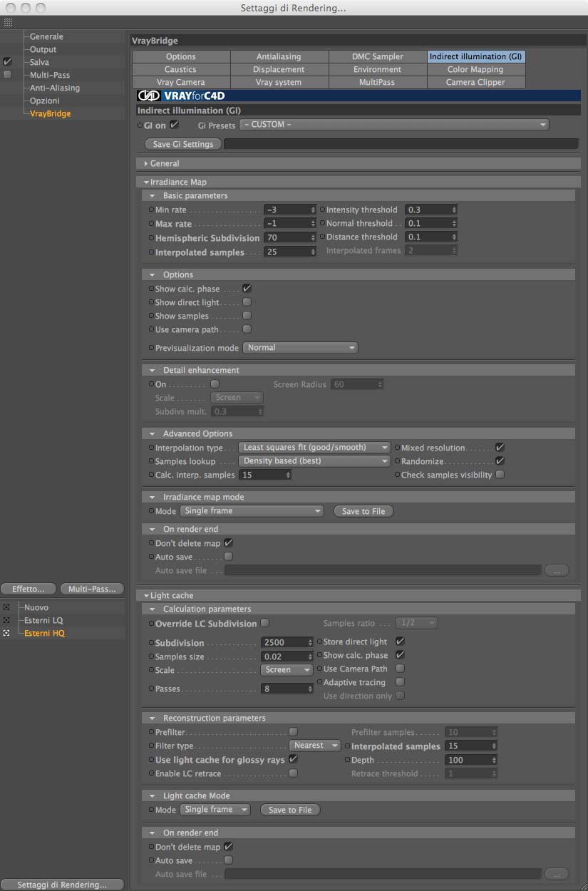
Task: Click light cache Subdivision stepper arrows
Action: pos(310,643)
